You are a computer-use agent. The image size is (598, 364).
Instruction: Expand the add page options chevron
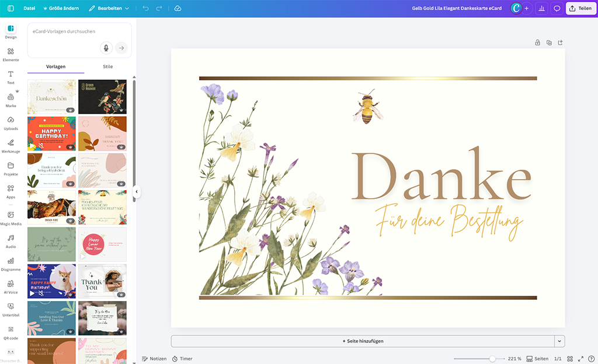pos(559,341)
